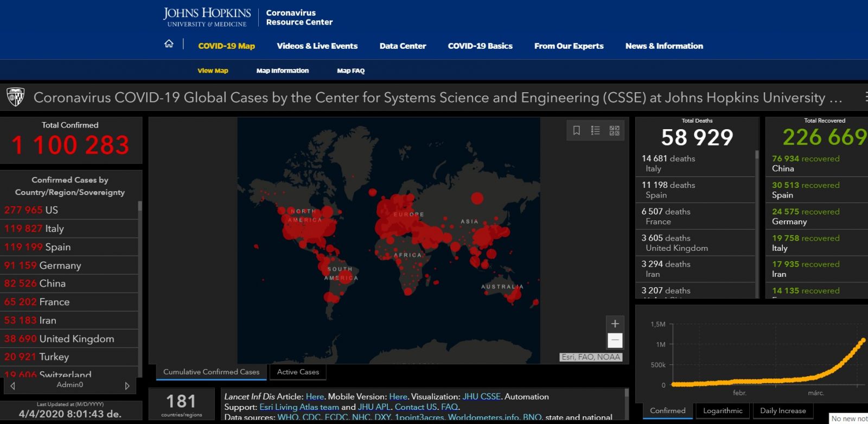Open Esri Living Atlas team link

click(x=299, y=407)
